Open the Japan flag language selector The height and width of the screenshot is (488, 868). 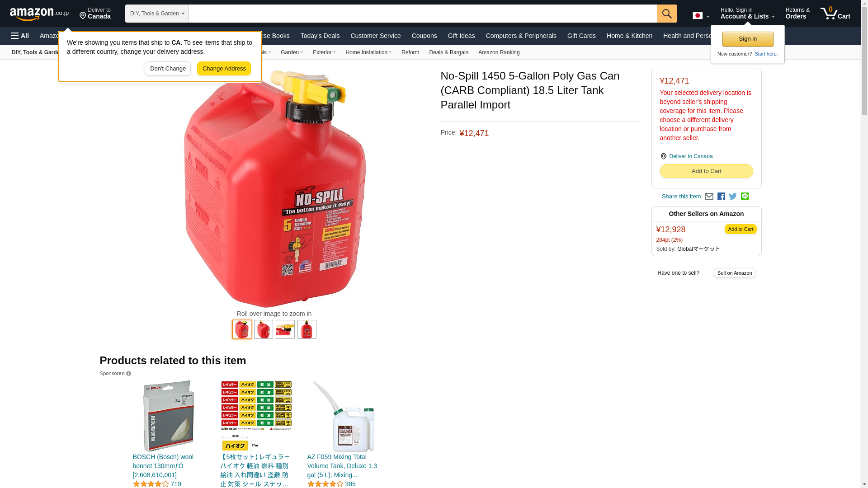(701, 15)
